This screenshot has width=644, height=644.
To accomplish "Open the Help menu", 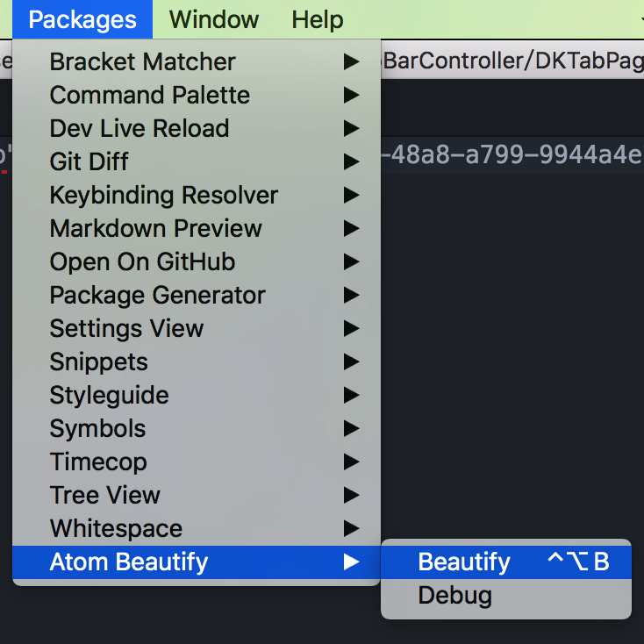I will [x=318, y=19].
